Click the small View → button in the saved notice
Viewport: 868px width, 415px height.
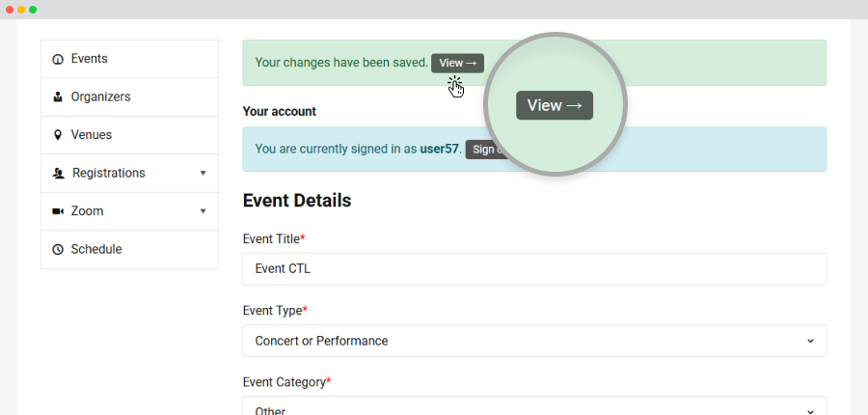point(457,63)
